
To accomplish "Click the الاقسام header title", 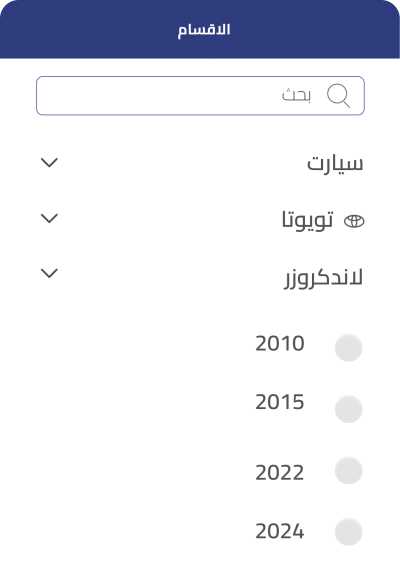I will point(204,29).
